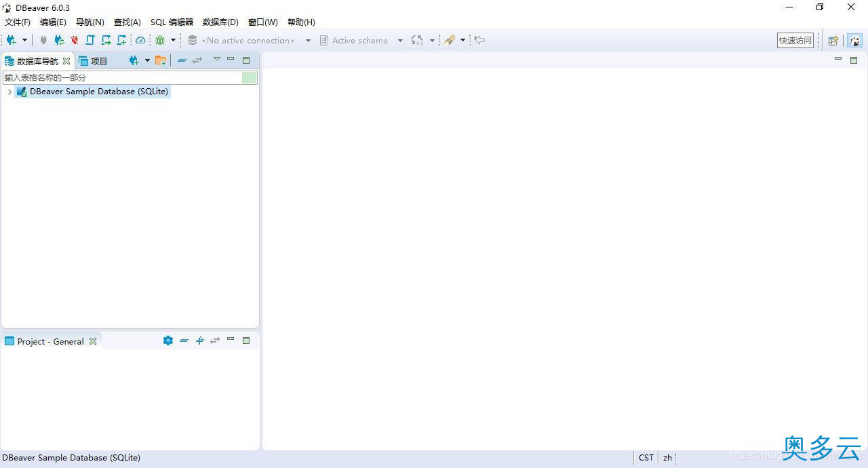Toggle Link with Editor in database navigator
The width and height of the screenshot is (868, 468).
[x=197, y=60]
